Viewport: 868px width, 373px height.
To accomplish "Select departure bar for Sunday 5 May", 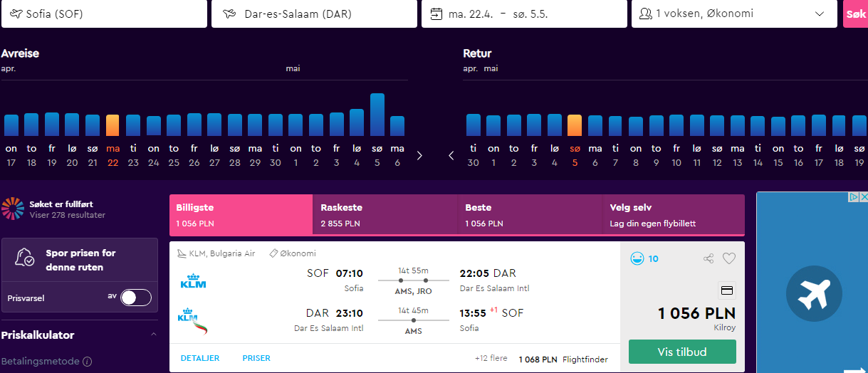I will (377, 115).
